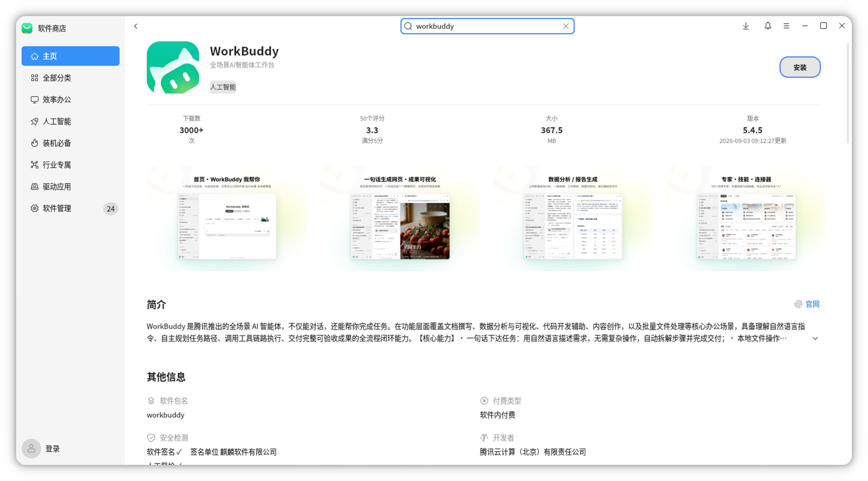Click the monitor icon beside 效率办公
The width and height of the screenshot is (868, 481).
tap(34, 99)
